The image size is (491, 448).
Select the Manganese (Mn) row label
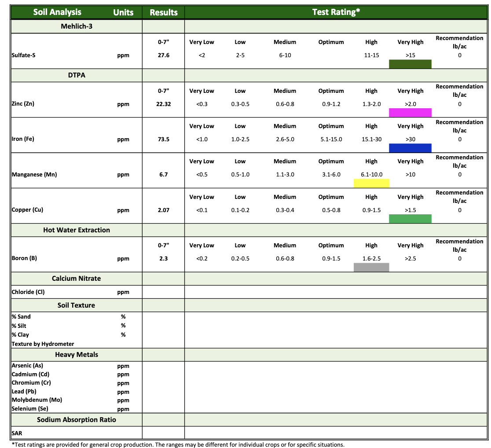point(34,175)
